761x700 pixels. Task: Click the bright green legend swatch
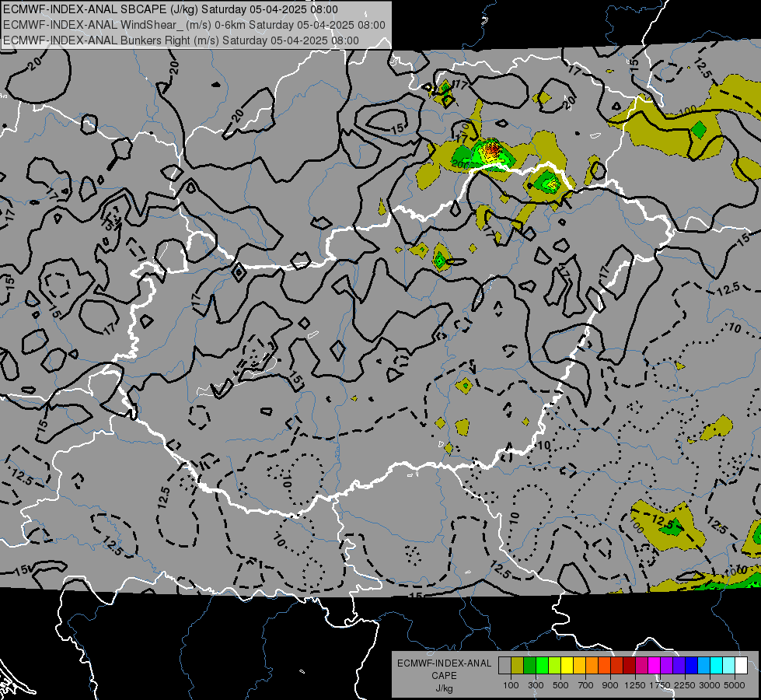click(542, 666)
